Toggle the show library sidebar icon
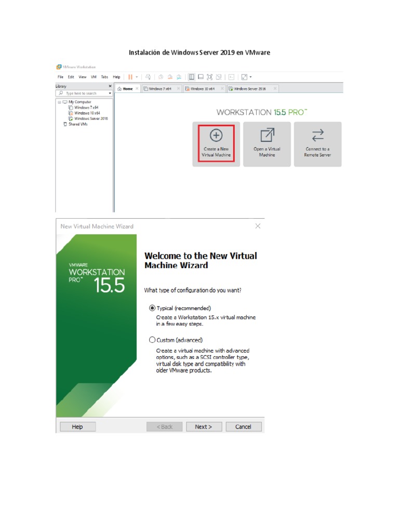 [192, 77]
